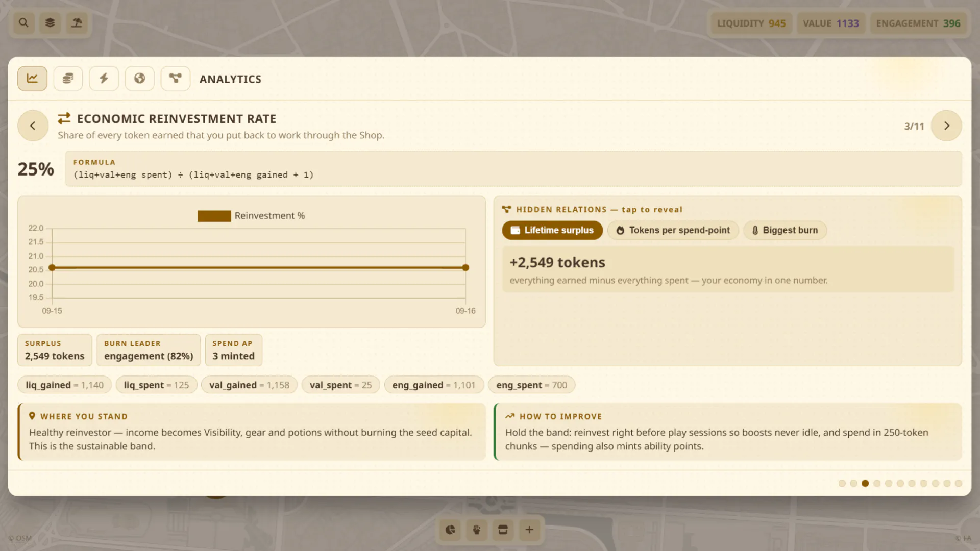Viewport: 980px width, 551px height.
Task: Click the liq_spent = 125 chip
Action: click(x=156, y=385)
